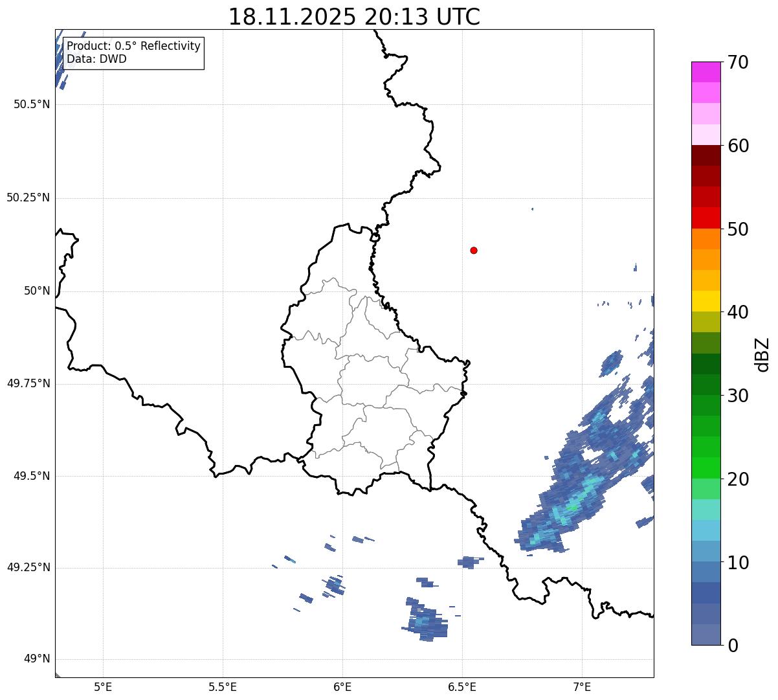
Task: Click the '6.5°E' longitude label
Action: 462,686
